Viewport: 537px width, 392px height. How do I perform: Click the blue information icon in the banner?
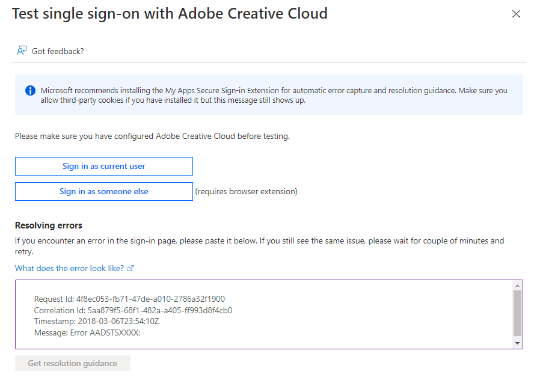coord(30,90)
